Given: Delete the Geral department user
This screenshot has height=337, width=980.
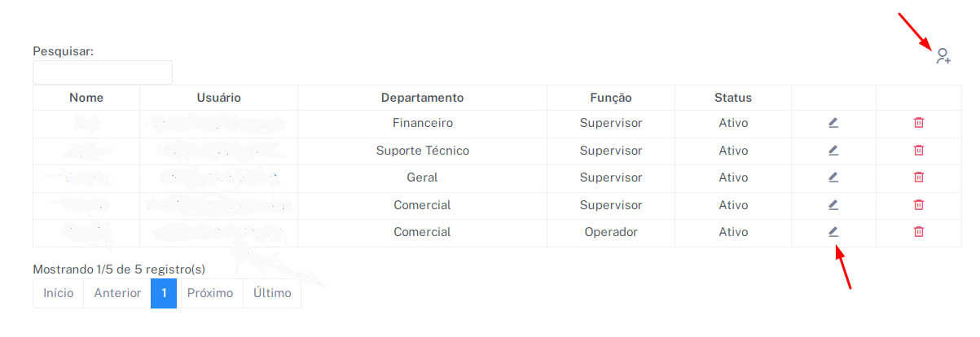Looking at the screenshot, I should 918,177.
